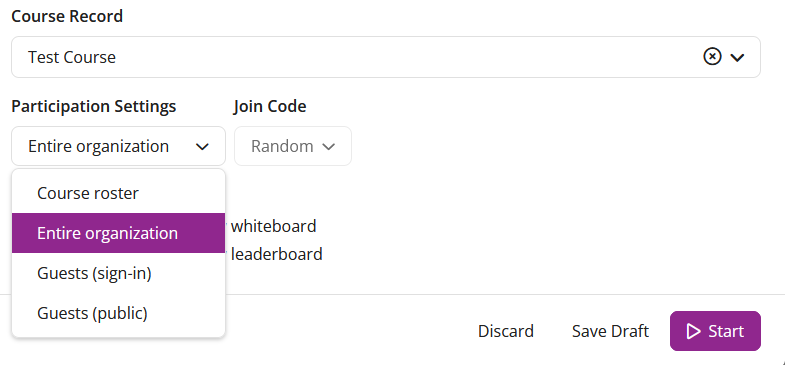This screenshot has height=365, width=785.
Task: Select Course roster option
Action: point(119,193)
